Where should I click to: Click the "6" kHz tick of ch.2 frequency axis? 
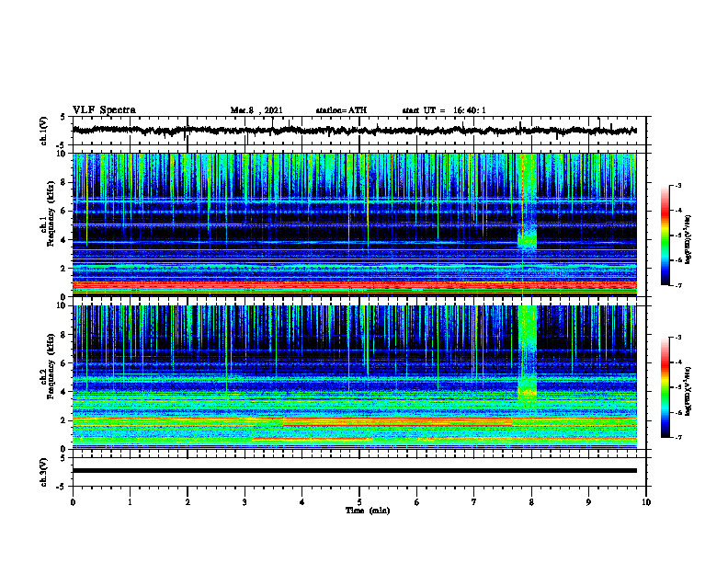pos(64,363)
